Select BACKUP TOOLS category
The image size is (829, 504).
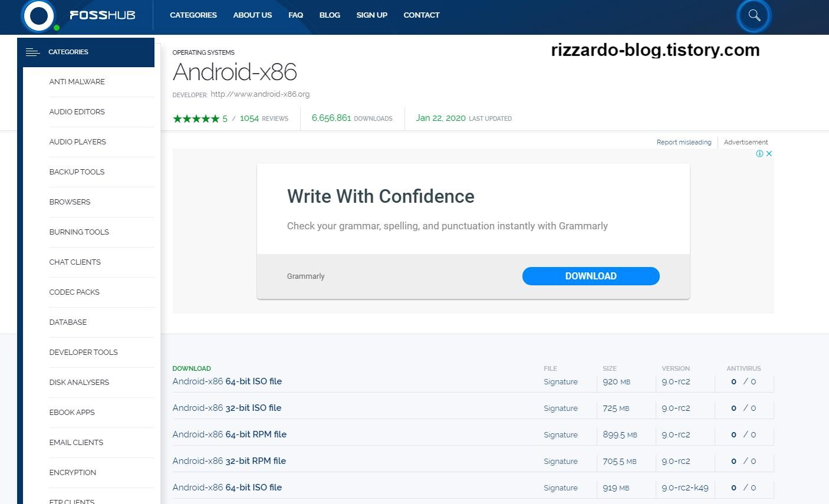77,172
